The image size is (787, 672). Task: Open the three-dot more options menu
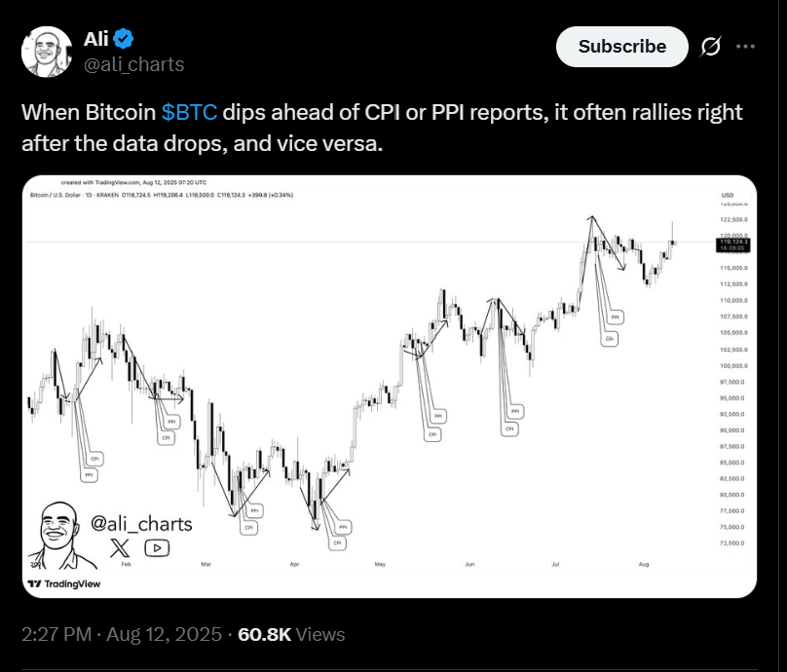[745, 47]
